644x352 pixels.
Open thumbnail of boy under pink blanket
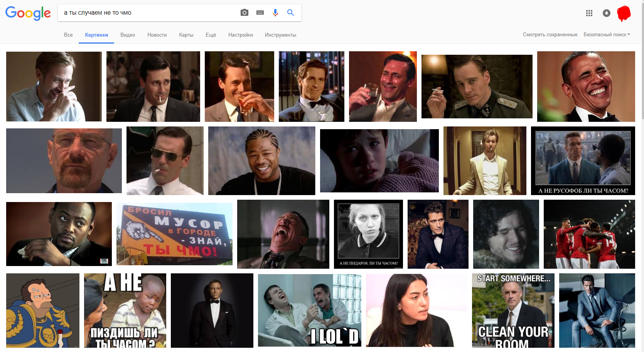(x=379, y=160)
